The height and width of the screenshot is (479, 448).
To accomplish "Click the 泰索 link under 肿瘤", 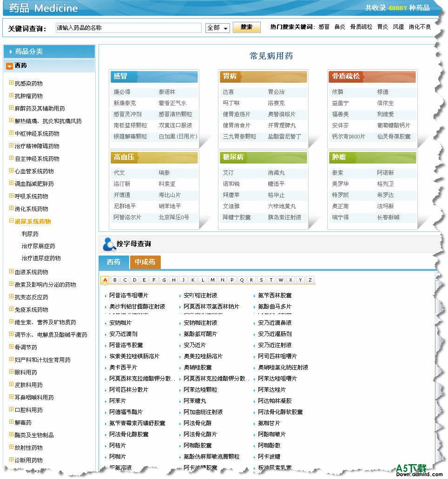I will click(337, 172).
